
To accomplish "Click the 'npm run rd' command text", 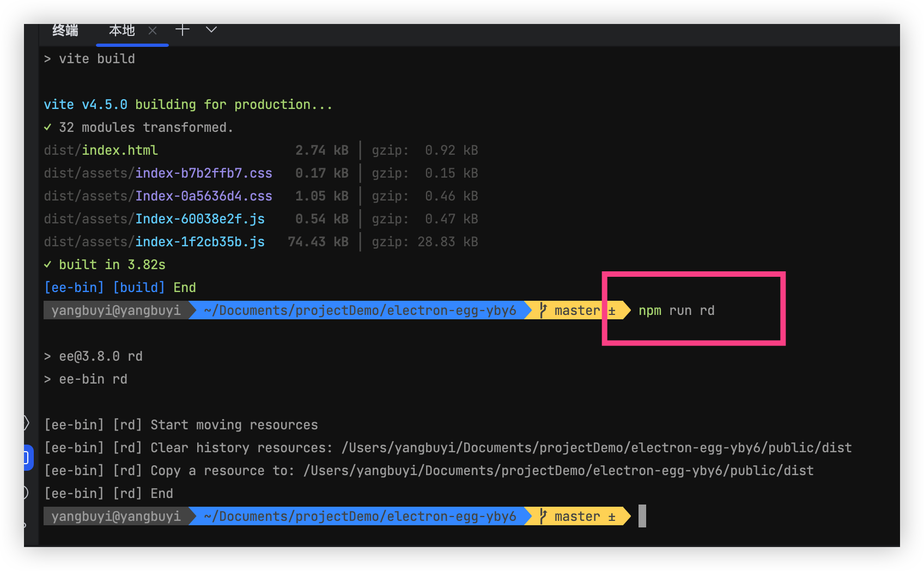I will pos(677,311).
